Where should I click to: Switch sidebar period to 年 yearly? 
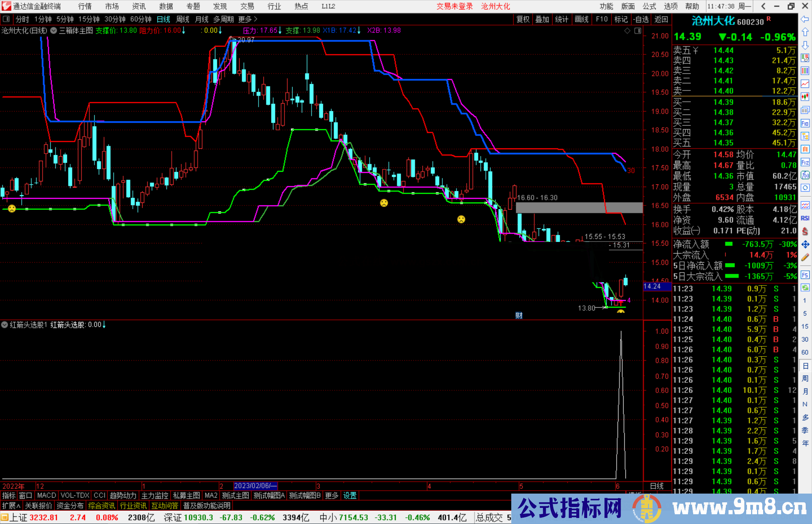[x=805, y=443]
